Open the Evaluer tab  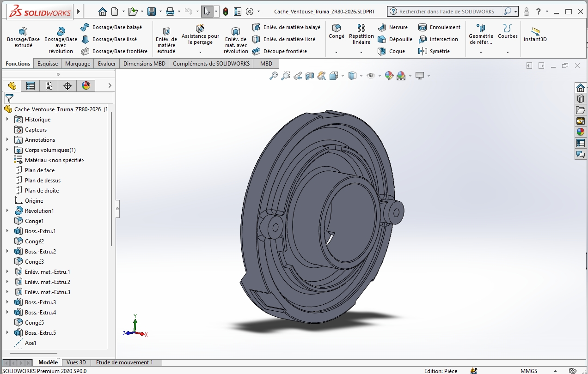click(107, 64)
